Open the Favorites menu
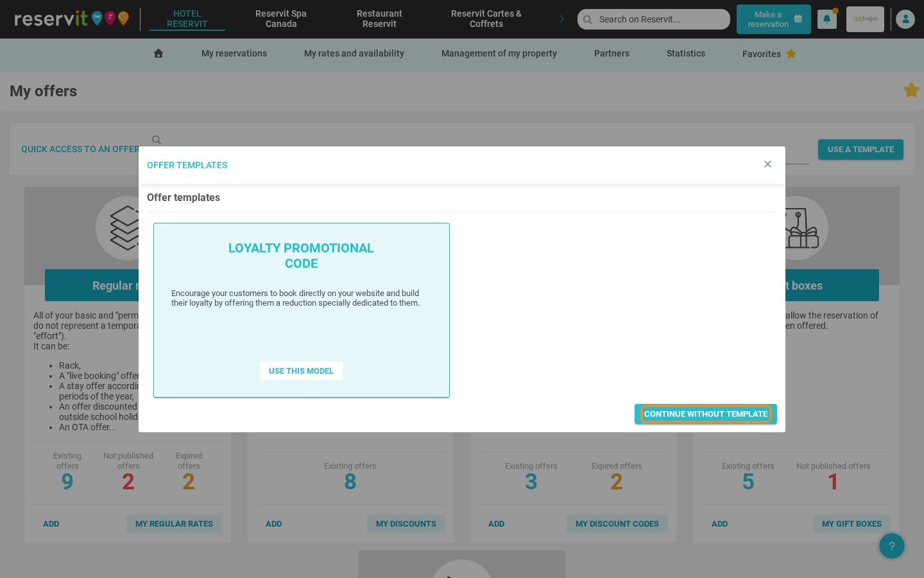The width and height of the screenshot is (924, 578). click(x=769, y=54)
